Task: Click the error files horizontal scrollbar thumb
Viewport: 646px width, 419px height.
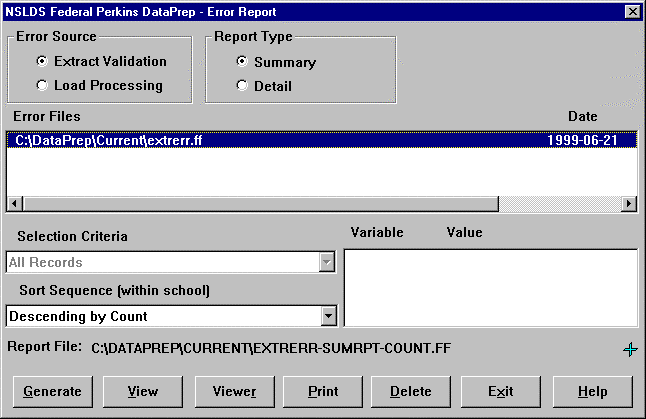Action: [x=260, y=204]
